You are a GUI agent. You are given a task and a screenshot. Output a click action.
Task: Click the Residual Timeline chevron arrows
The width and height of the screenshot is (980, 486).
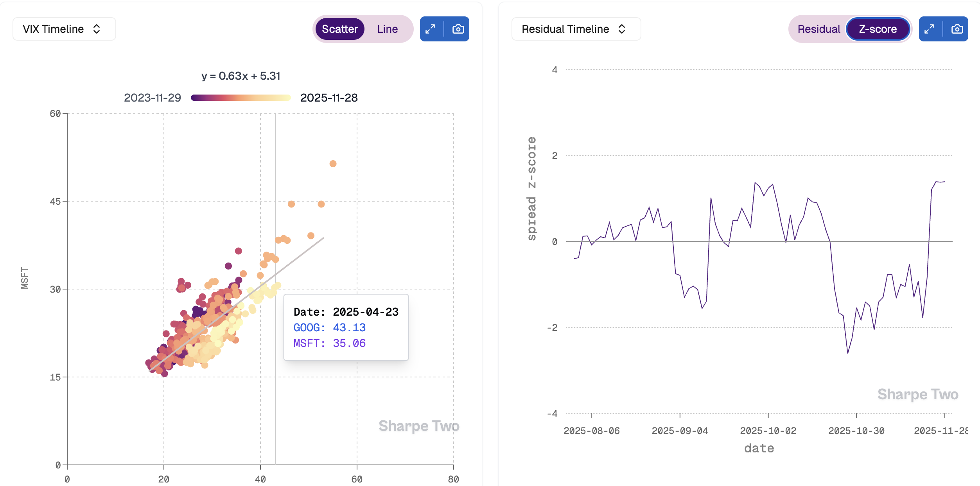tap(622, 29)
